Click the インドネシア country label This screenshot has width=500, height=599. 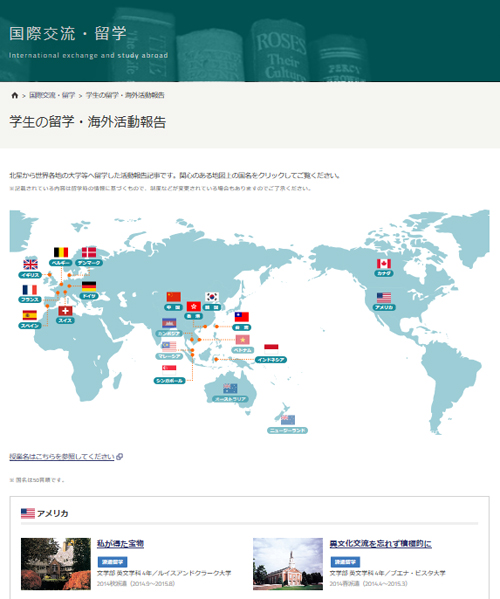[271, 360]
